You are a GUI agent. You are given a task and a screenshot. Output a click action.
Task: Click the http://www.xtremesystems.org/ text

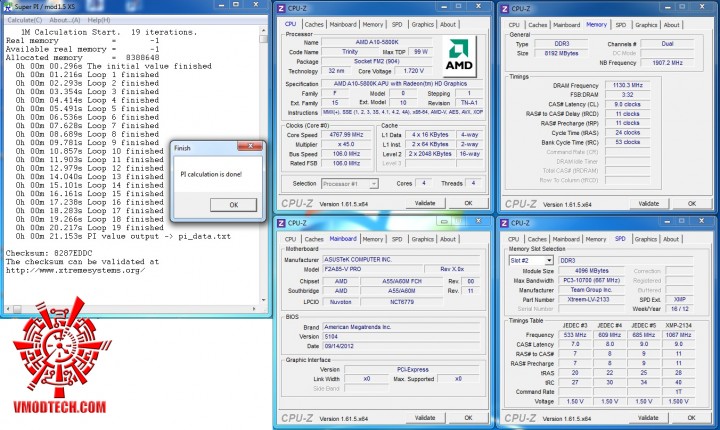(75, 270)
